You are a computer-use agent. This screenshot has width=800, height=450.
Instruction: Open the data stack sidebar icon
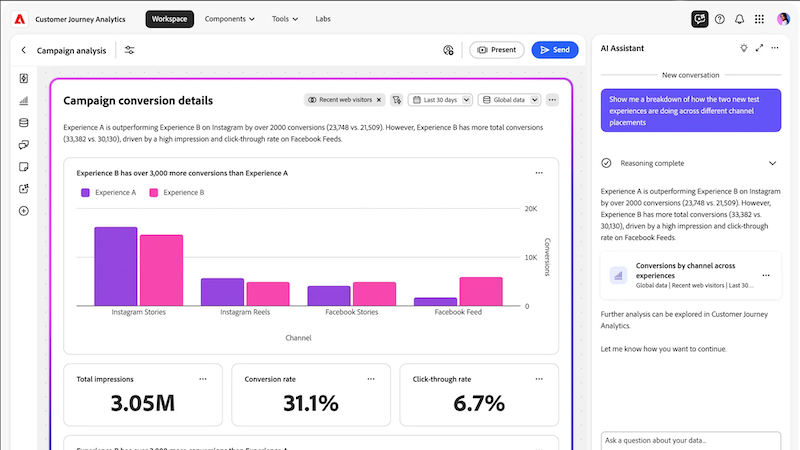click(23, 122)
